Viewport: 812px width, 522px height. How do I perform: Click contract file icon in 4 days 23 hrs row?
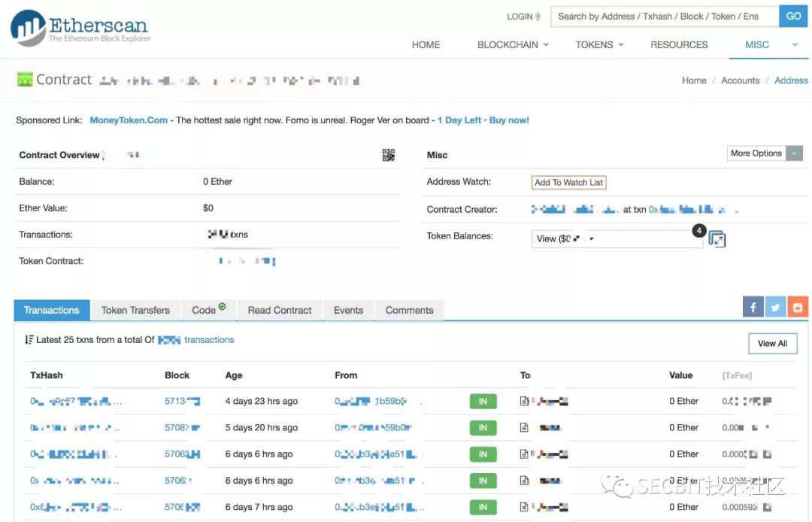pos(524,401)
